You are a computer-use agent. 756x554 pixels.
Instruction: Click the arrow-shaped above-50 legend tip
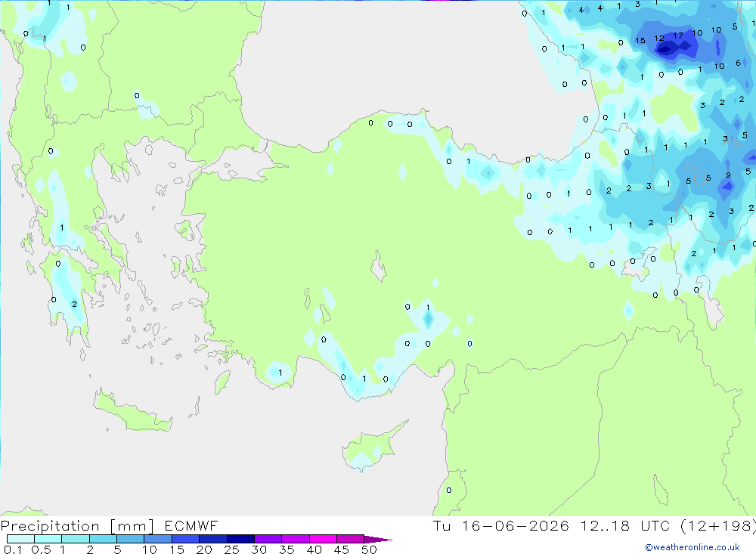click(378, 540)
